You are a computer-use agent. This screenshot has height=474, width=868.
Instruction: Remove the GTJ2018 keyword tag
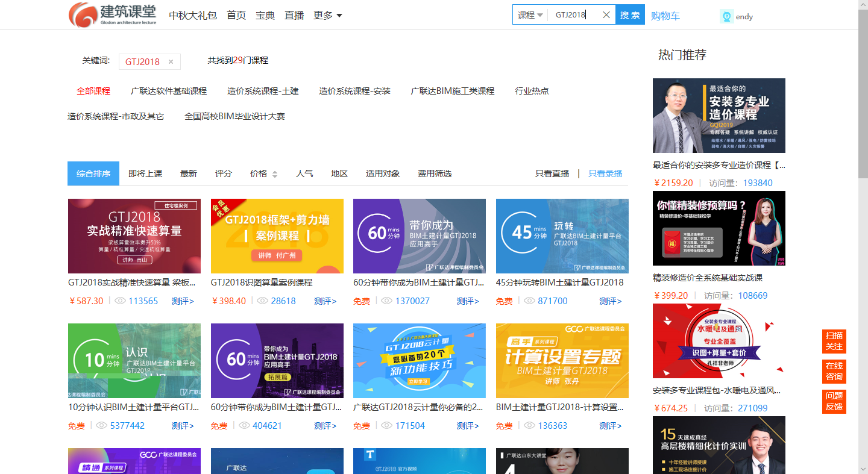tap(171, 61)
